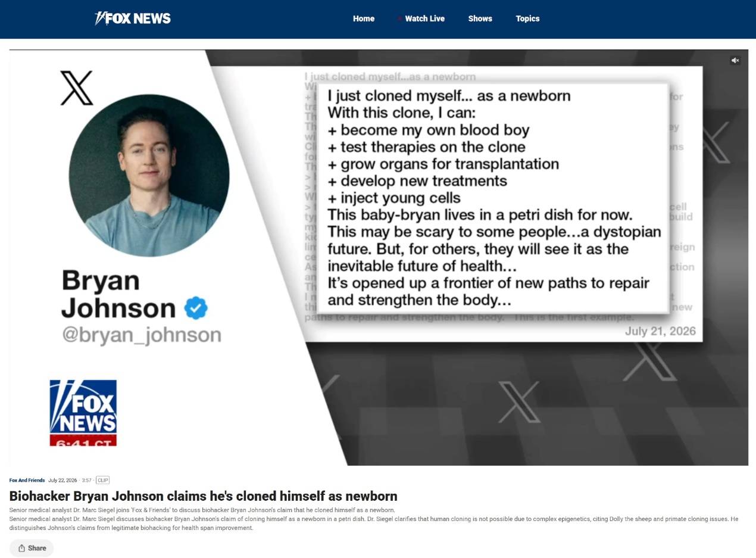The image size is (756, 558).
Task: Click the @bryan_johnson handle text
Action: pos(142,334)
